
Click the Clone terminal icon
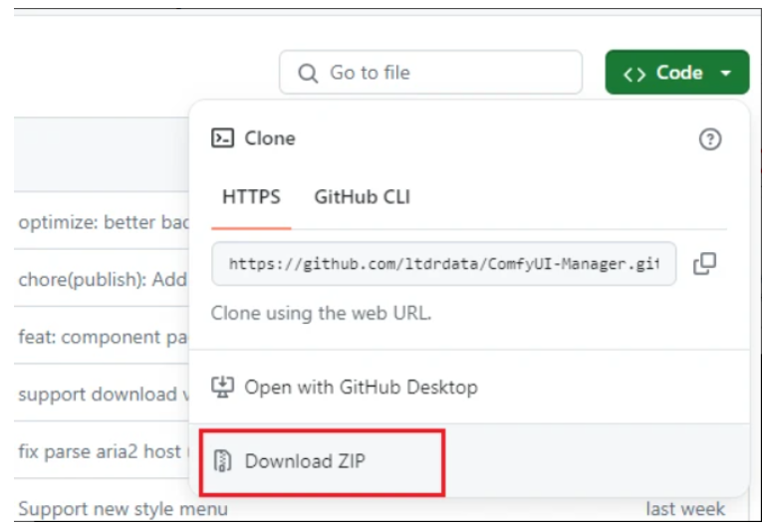(222, 137)
